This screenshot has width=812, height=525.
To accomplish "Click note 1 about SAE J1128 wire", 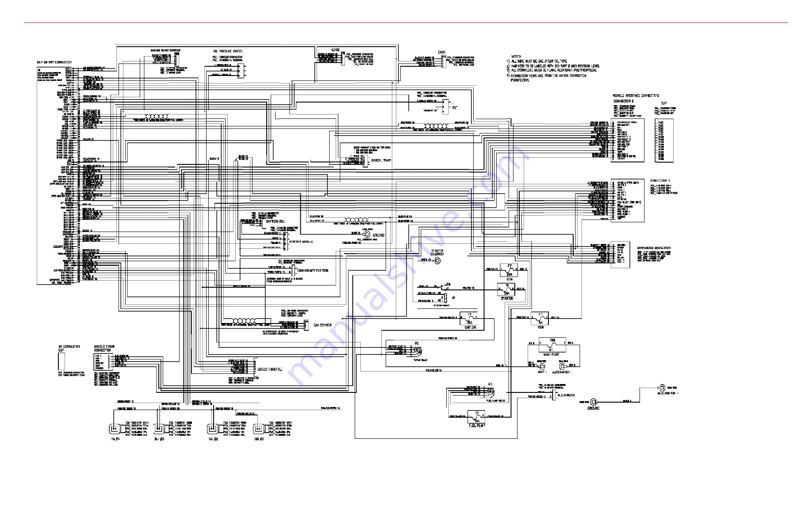I will (536, 61).
